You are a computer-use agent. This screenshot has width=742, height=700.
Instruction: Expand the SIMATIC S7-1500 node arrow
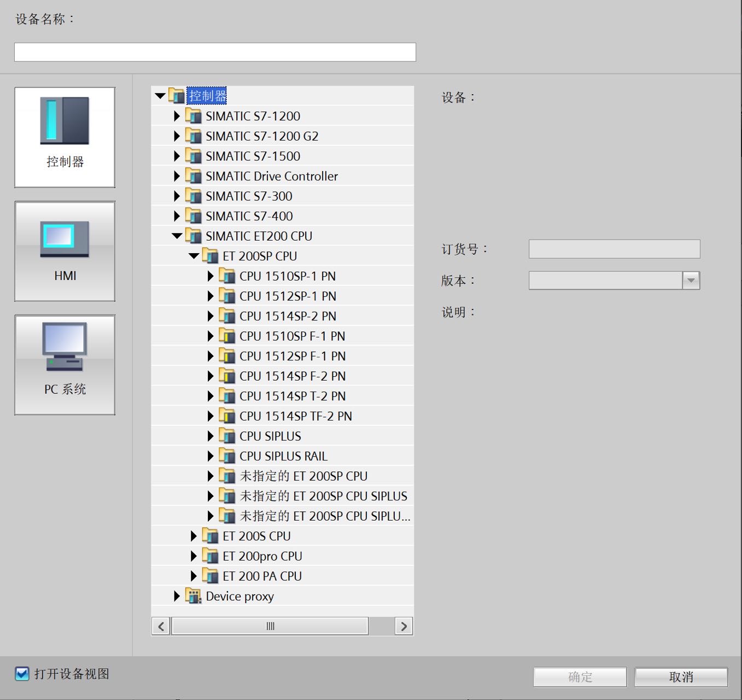pos(177,156)
